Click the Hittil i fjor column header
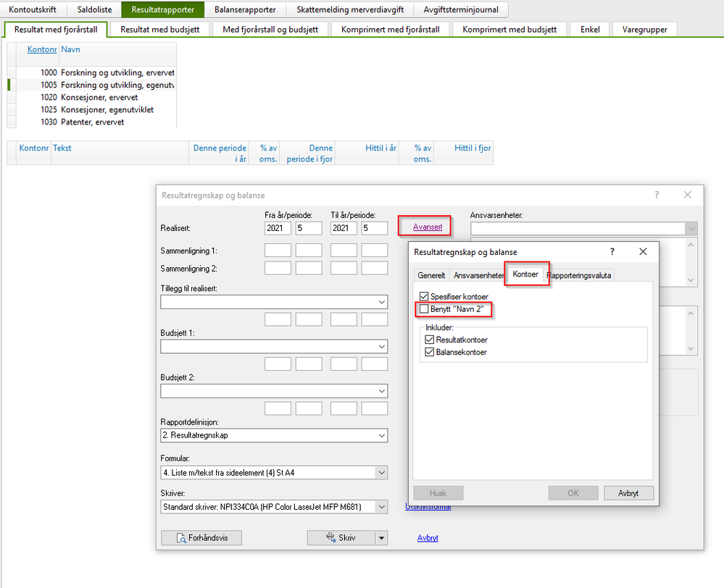The image size is (724, 588). pos(464,154)
